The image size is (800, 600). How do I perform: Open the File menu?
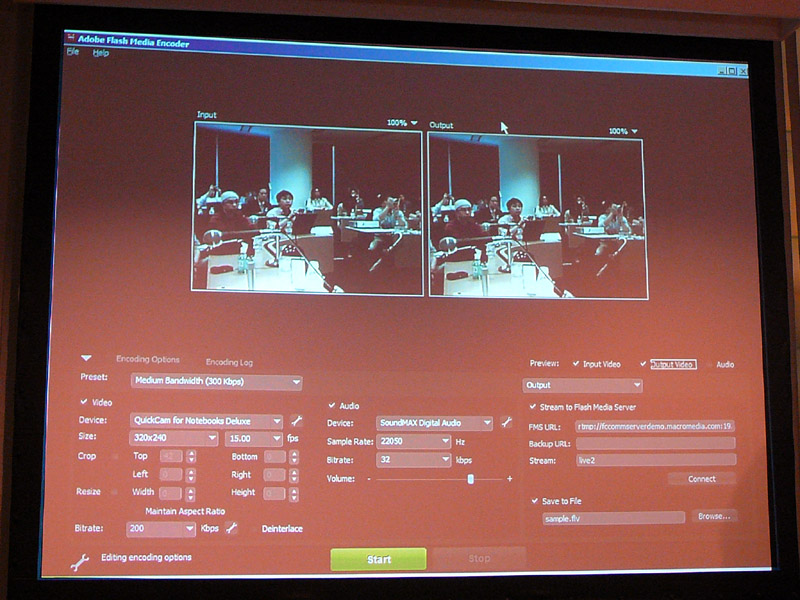[73, 52]
